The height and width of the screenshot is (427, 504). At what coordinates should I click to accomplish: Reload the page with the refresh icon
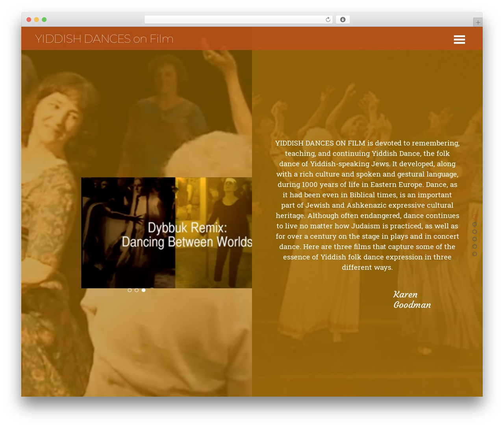[x=328, y=20]
